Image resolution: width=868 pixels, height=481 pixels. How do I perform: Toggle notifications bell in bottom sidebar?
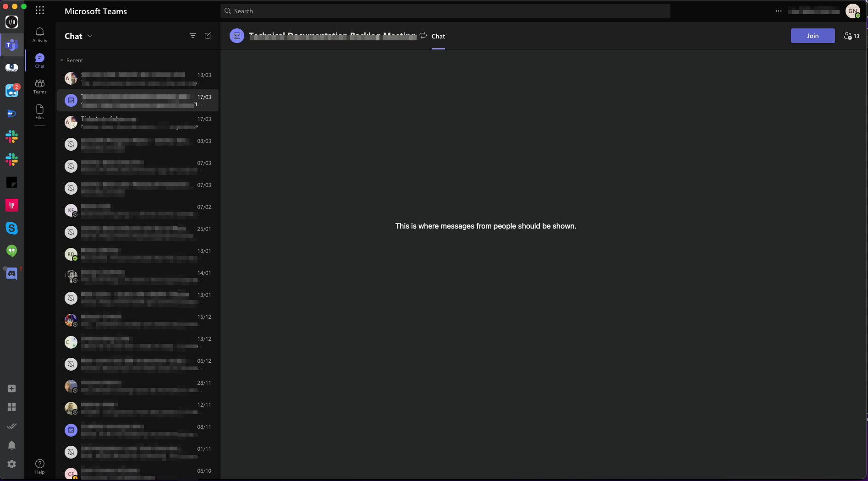(x=12, y=445)
